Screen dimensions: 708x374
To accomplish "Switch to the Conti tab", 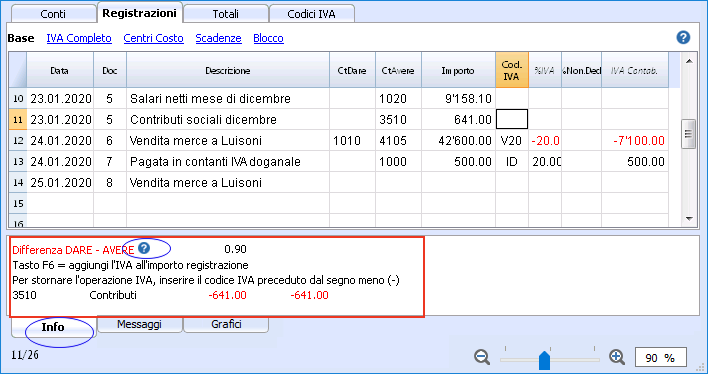I will pyautogui.click(x=53, y=14).
